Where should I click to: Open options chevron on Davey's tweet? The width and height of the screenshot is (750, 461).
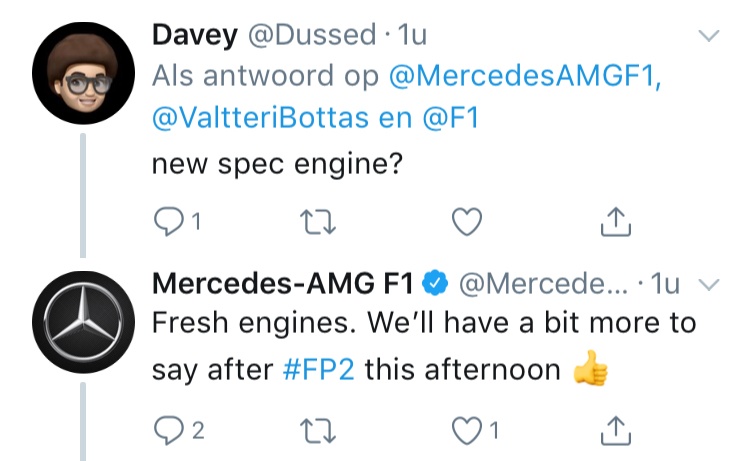[x=709, y=37]
